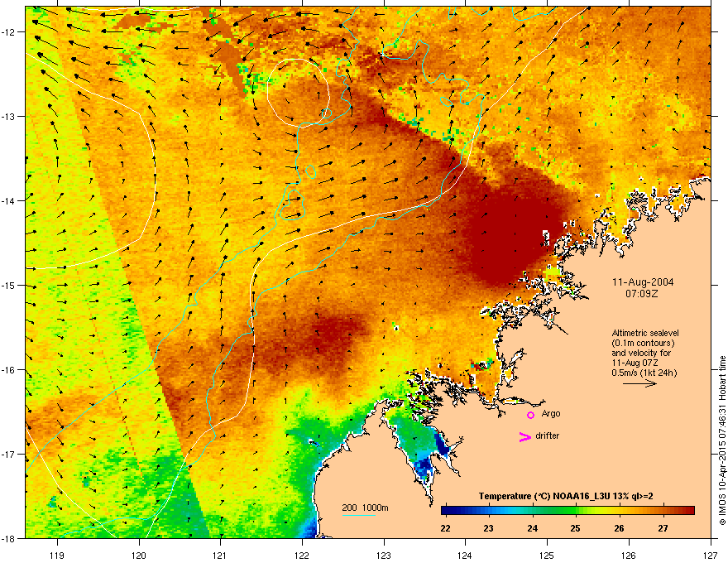Click the Temperature NOAA16_L3U colorbar title
Screen dimensions: 728x563
point(566,496)
